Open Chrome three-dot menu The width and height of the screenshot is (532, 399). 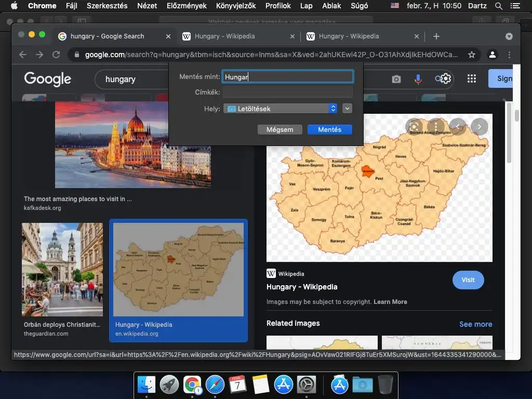point(509,55)
